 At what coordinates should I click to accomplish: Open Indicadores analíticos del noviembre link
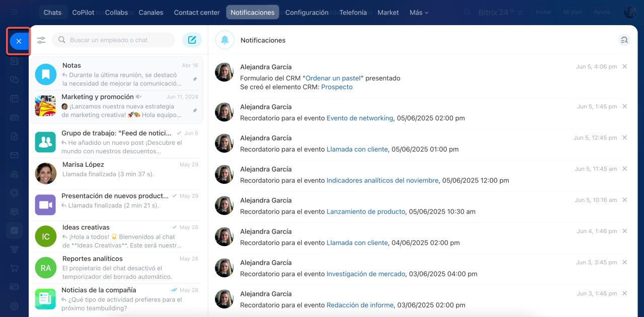coord(382,180)
